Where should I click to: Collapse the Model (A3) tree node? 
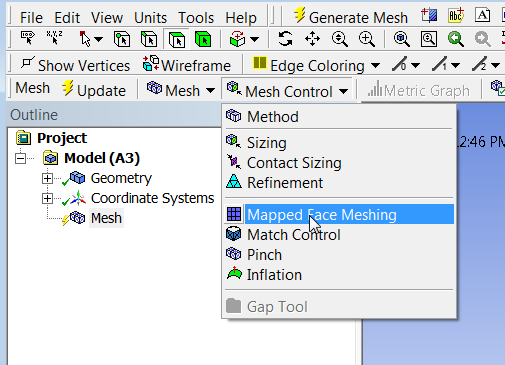pyautogui.click(x=20, y=158)
